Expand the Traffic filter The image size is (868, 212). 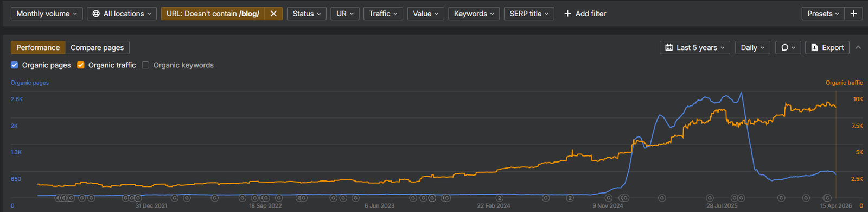[x=383, y=14]
